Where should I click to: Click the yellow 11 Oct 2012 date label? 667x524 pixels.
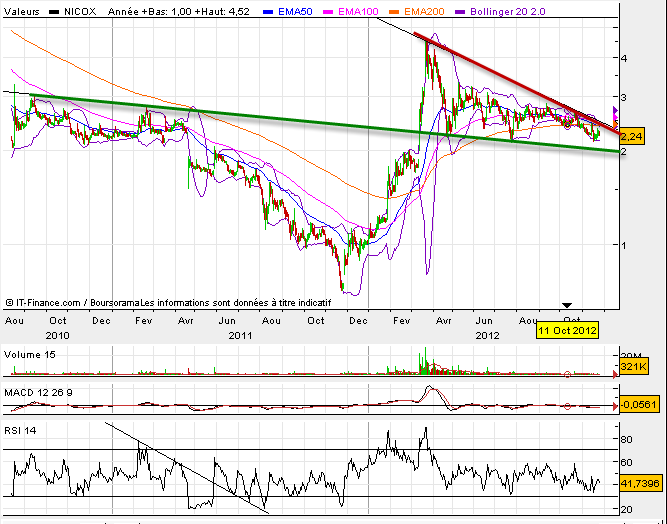pyautogui.click(x=567, y=330)
